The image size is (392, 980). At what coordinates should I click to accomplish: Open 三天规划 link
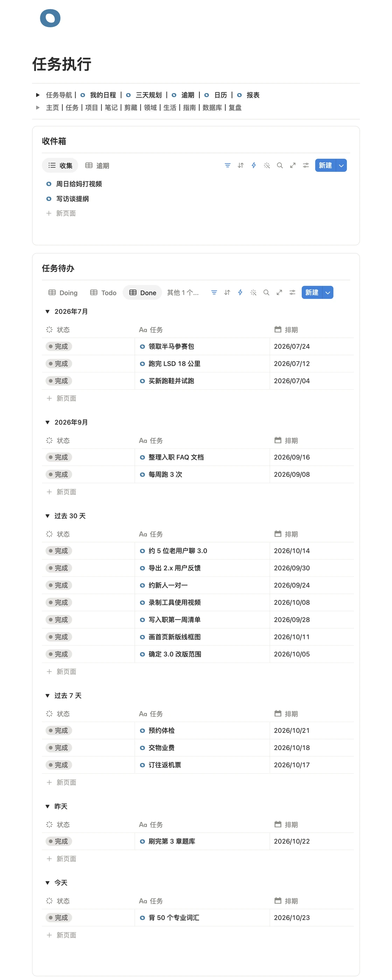148,95
